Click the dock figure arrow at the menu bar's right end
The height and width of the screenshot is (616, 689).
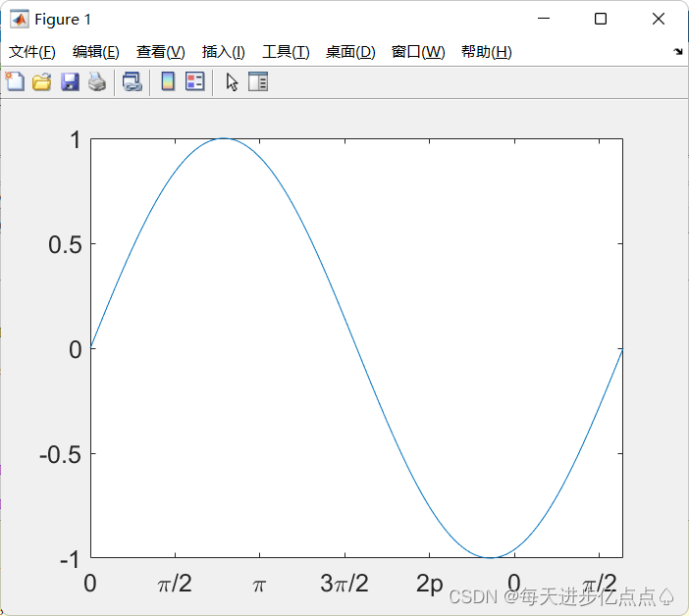[x=678, y=52]
